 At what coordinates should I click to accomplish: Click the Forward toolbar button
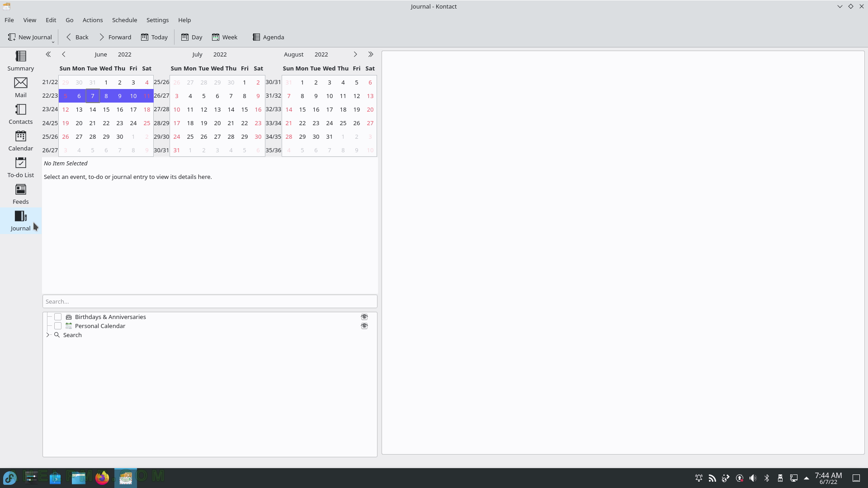click(x=115, y=37)
